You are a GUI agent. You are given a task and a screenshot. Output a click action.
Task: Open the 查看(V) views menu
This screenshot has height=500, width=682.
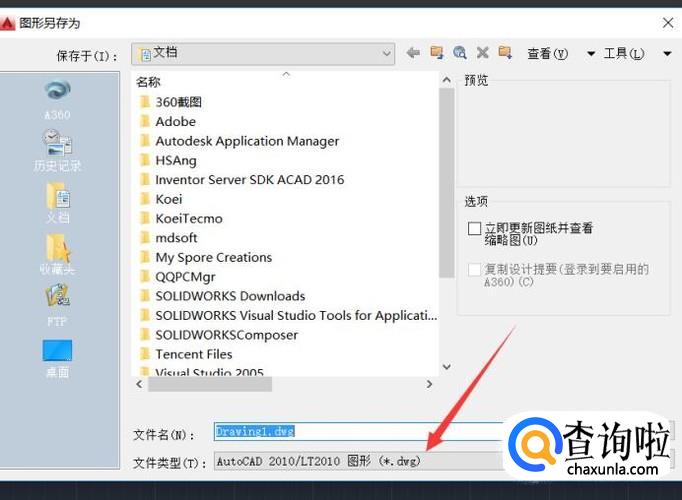[548, 53]
